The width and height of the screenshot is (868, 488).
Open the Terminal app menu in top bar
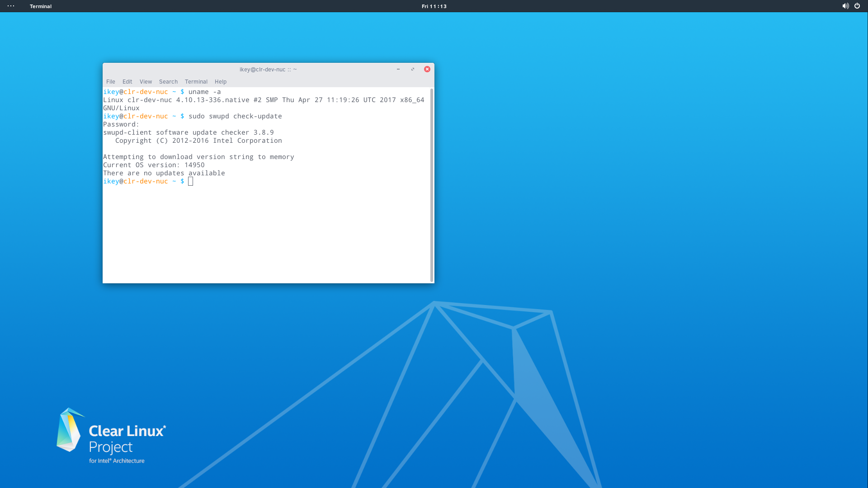pyautogui.click(x=41, y=6)
